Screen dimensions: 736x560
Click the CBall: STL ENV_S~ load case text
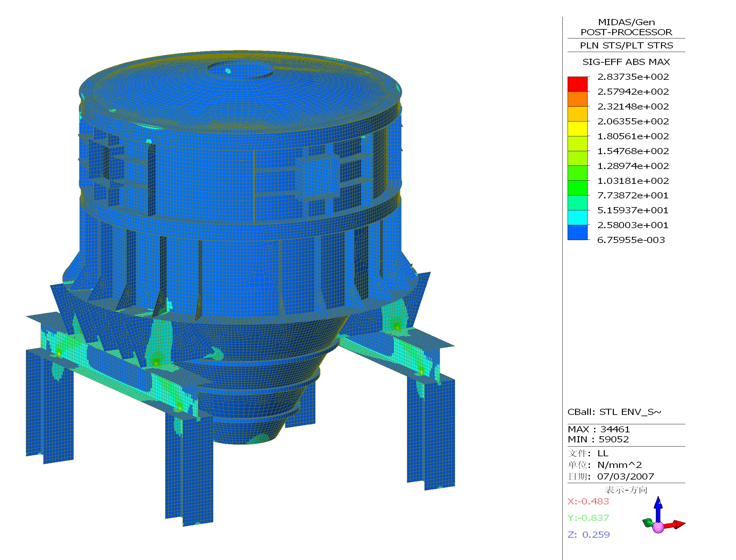[x=614, y=412]
